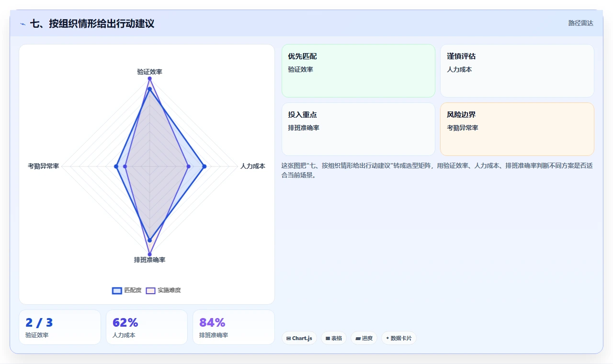The height and width of the screenshot is (364, 613).
Task: Click the 数据卡片 tag chip
Action: 399,338
